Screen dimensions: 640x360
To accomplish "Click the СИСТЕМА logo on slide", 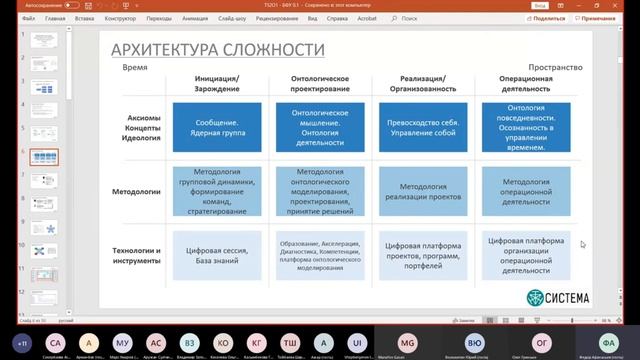I will [558, 298].
